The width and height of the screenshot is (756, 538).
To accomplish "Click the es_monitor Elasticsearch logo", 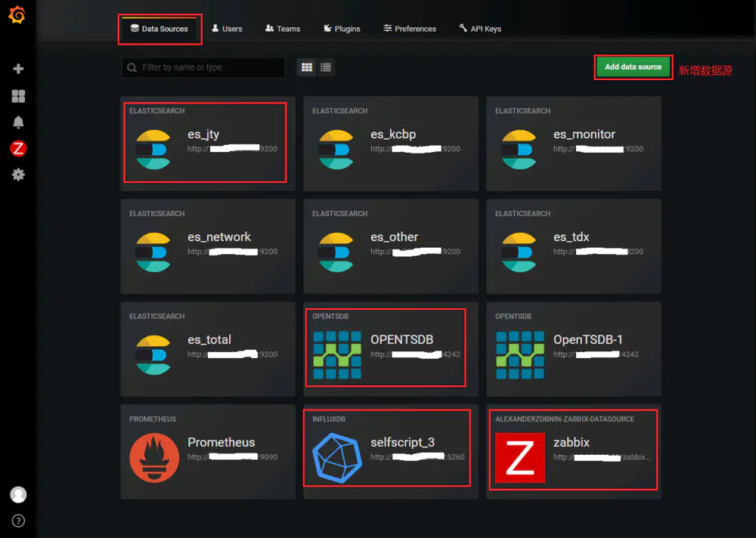I will point(519,150).
